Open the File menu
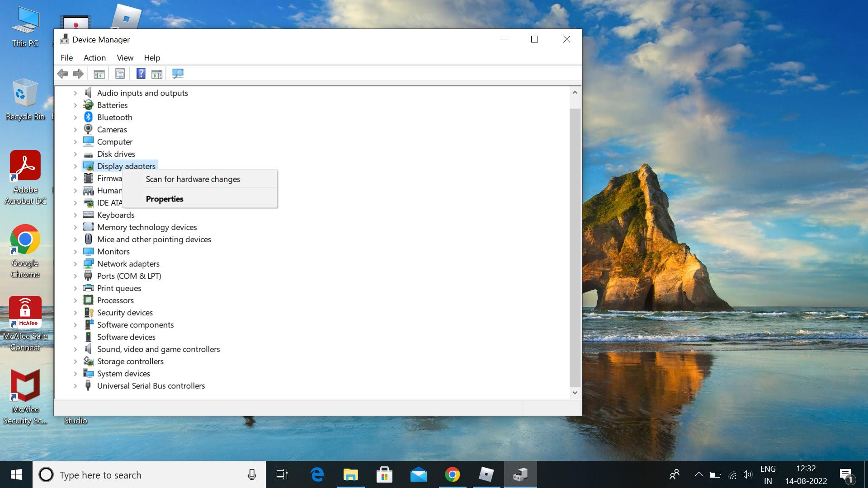The image size is (868, 488). (x=66, y=57)
